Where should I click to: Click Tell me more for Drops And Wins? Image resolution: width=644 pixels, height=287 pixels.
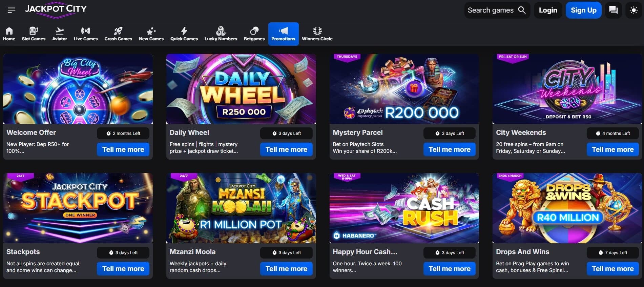pos(612,269)
